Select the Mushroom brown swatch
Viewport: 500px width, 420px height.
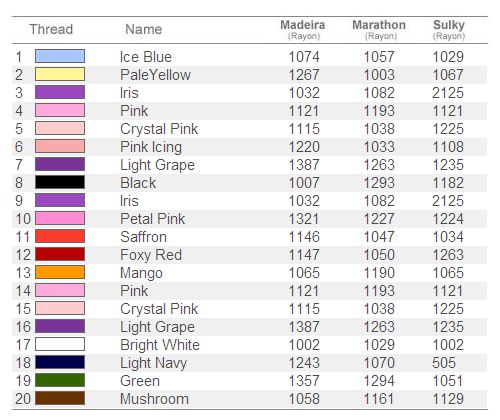click(x=60, y=398)
